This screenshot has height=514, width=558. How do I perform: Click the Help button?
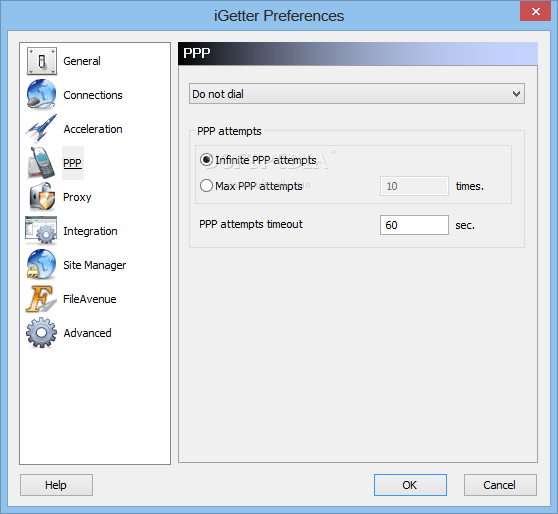56,485
